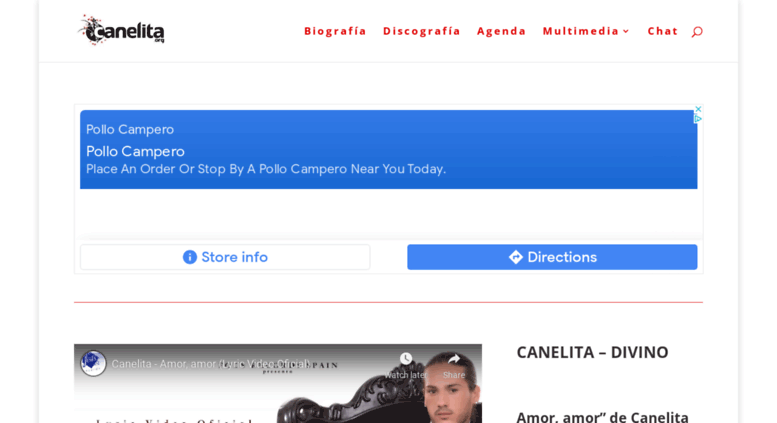Click the Directions diamond arrow icon
Viewport: 777px width, 423px height.
[x=516, y=257]
